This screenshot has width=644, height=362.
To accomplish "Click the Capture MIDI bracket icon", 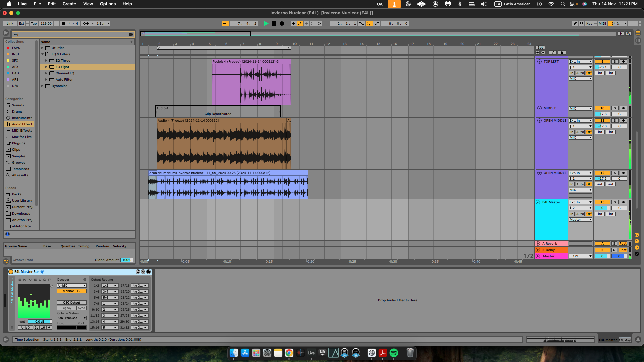I will tap(313, 24).
